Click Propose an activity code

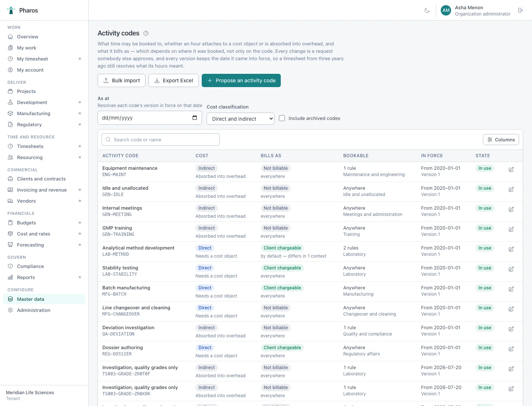[241, 80]
